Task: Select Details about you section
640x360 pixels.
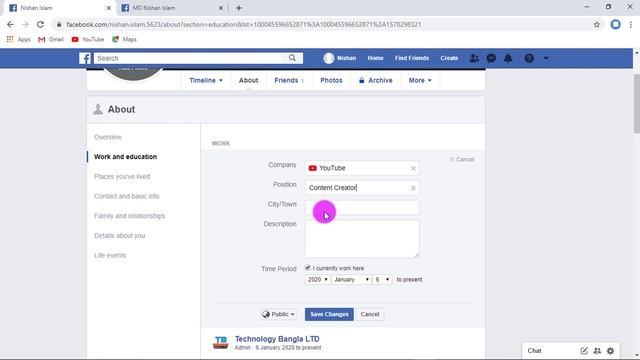Action: (120, 236)
